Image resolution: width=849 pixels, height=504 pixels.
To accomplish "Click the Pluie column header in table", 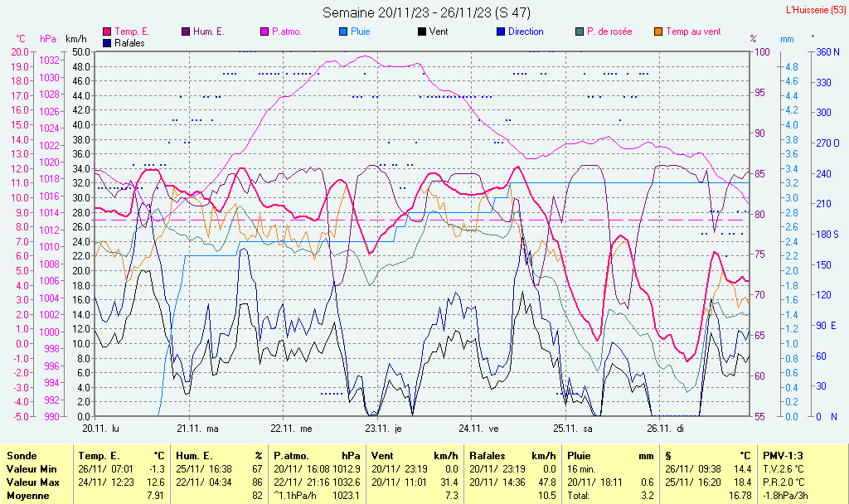I will (x=579, y=456).
